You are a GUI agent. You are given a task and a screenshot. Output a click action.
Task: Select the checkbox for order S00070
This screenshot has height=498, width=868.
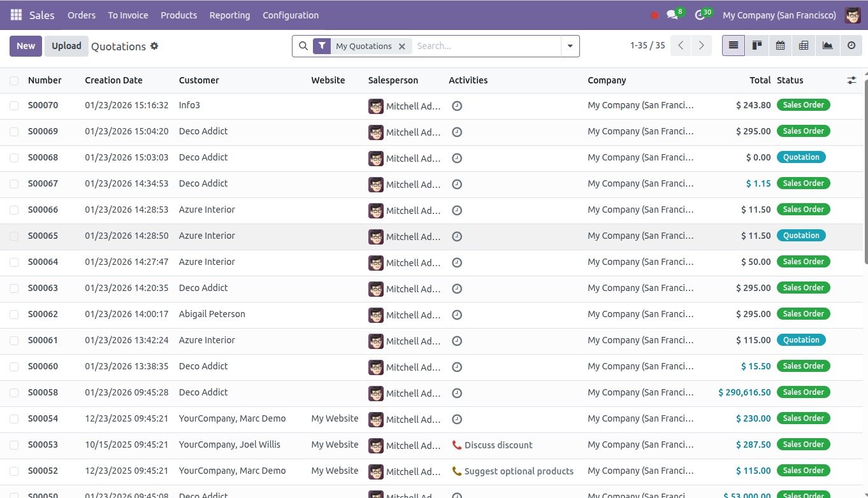click(x=14, y=106)
